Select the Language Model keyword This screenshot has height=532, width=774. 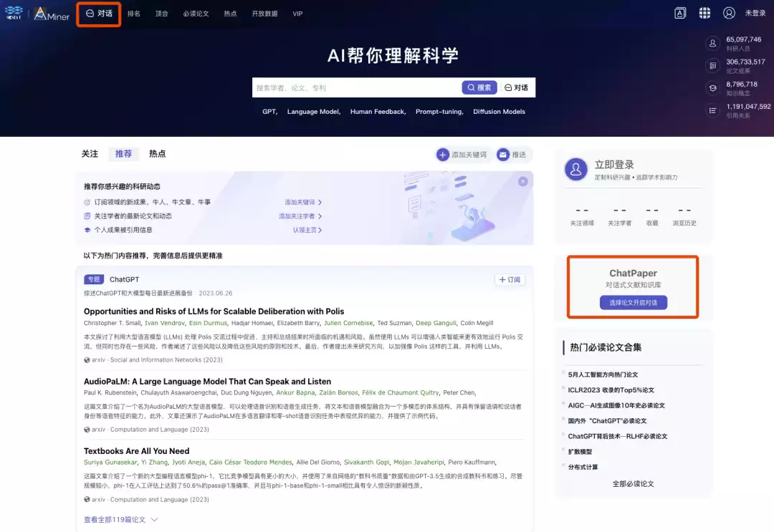tap(313, 112)
